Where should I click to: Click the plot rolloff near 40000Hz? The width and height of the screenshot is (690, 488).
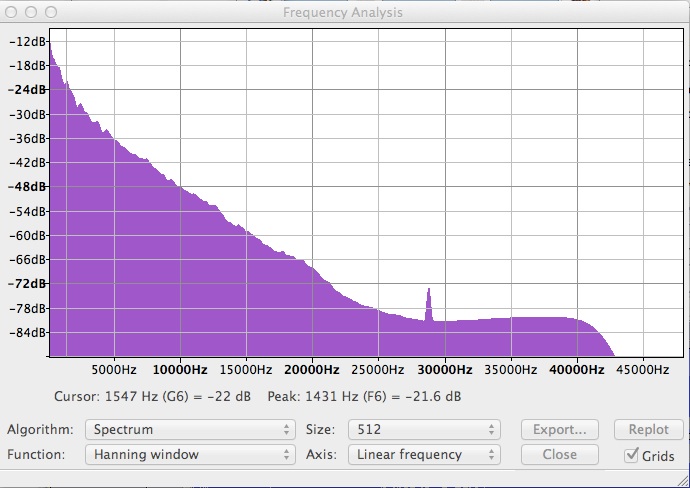594,332
